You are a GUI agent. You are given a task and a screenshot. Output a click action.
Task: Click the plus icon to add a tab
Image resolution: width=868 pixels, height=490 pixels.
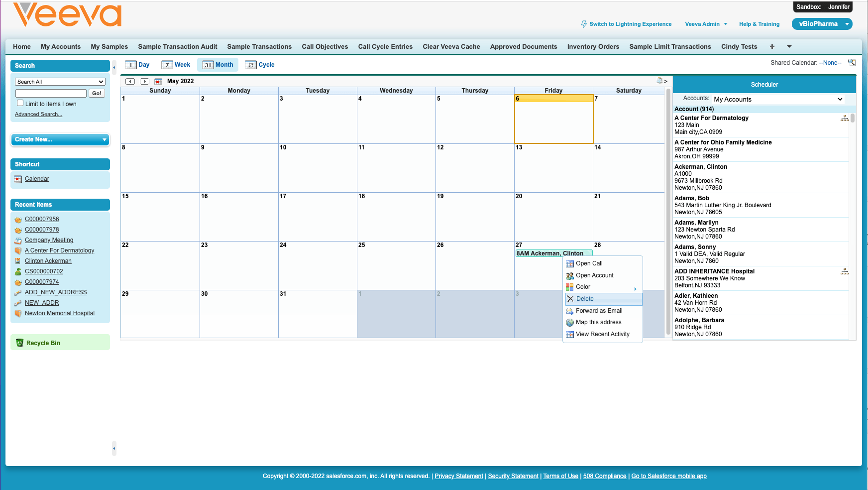pyautogui.click(x=772, y=46)
